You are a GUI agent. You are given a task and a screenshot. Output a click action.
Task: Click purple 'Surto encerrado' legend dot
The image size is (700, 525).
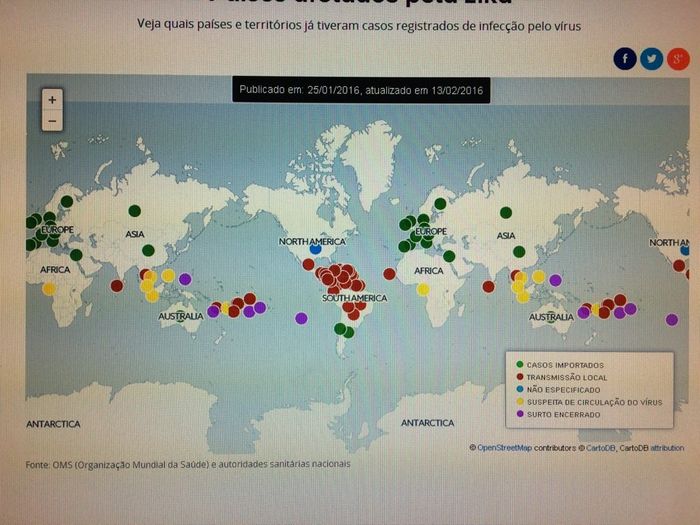coord(521,414)
